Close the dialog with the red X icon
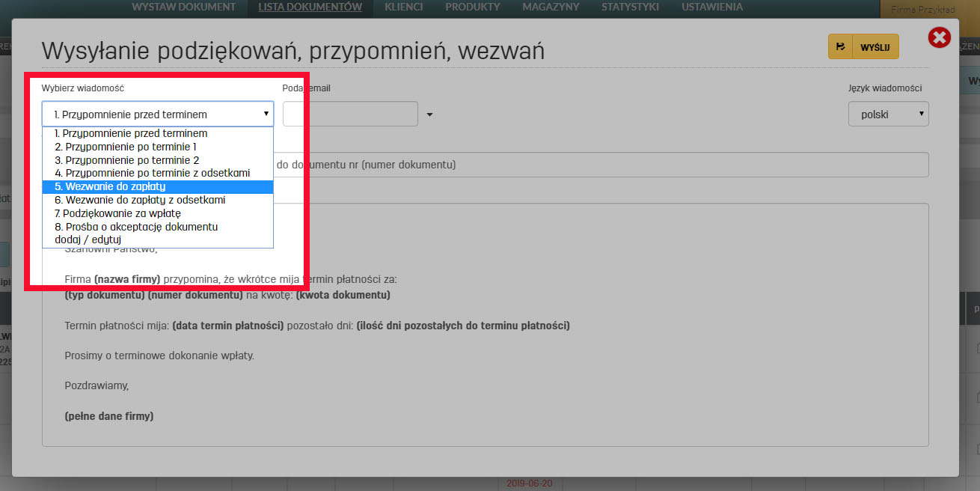980x491 pixels. 939,37
